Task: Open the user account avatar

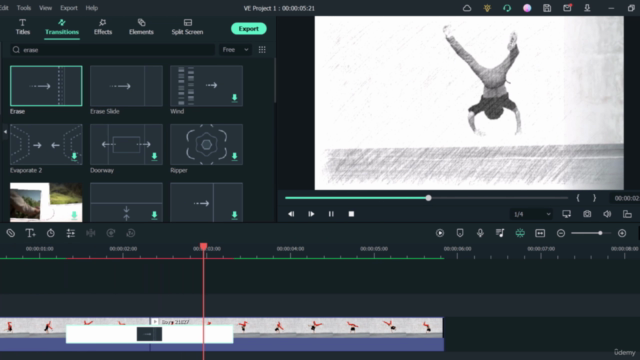Action: [527, 8]
